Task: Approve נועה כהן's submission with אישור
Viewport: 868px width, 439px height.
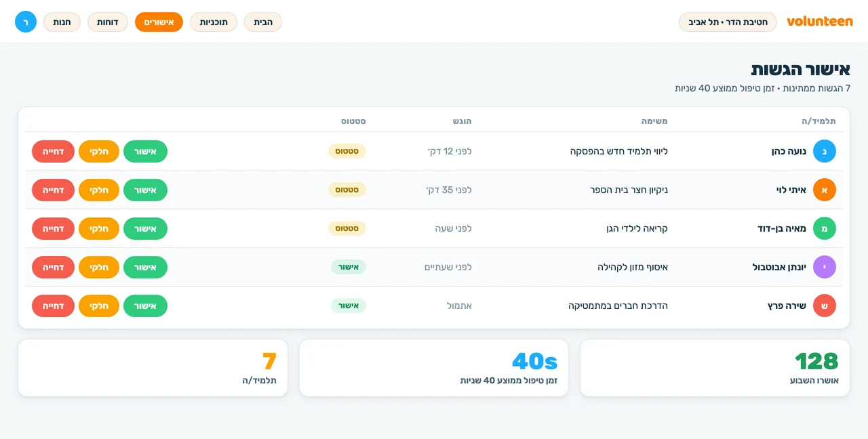Action: 145,151
